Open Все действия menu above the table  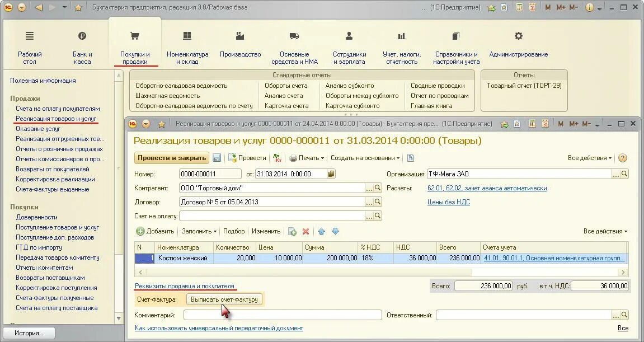coord(605,231)
